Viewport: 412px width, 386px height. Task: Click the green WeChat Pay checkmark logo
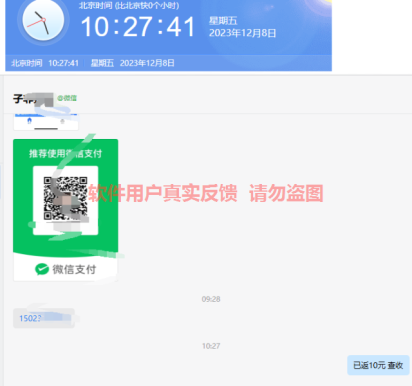click(42, 269)
